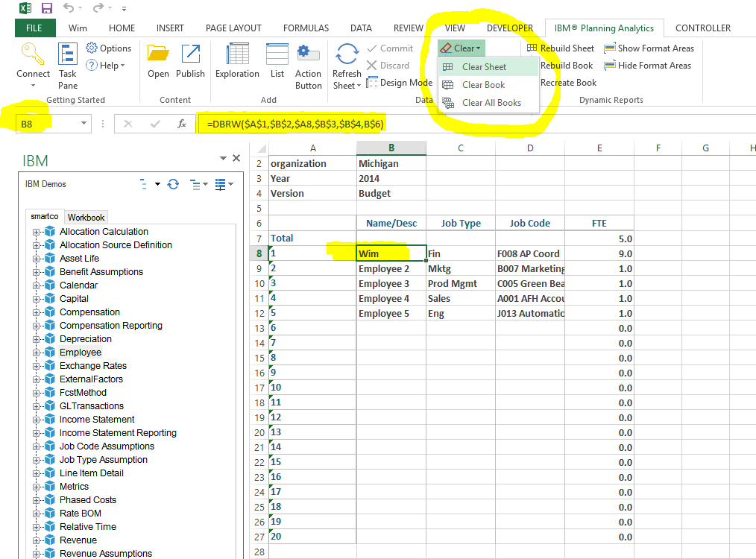Click Rebuild Book

[x=567, y=66]
